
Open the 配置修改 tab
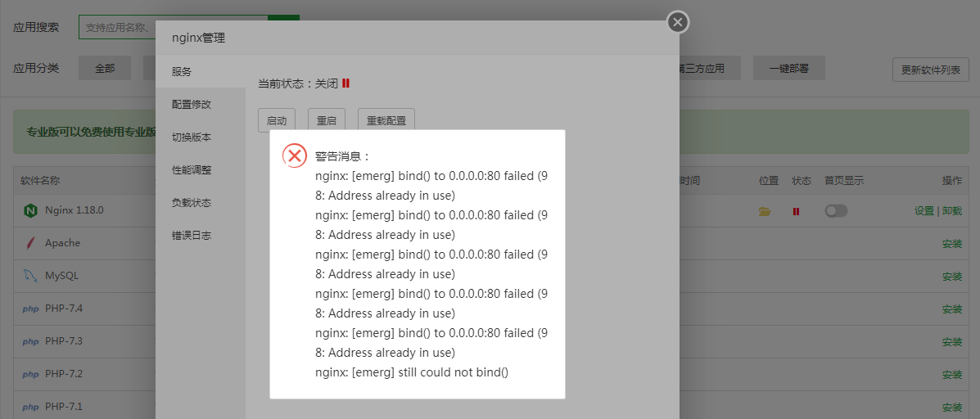(x=201, y=104)
